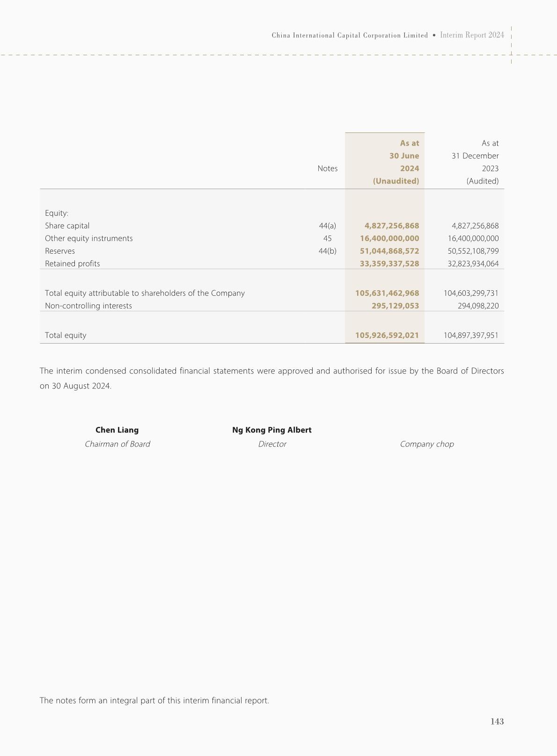Click Reserves value 51,044,868,572

pyautogui.click(x=389, y=251)
